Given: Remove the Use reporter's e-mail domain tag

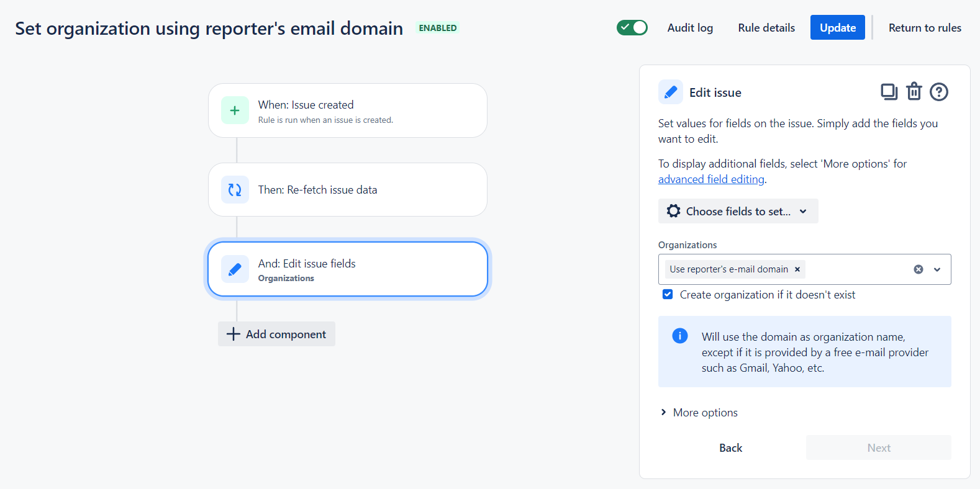Looking at the screenshot, I should pyautogui.click(x=797, y=269).
